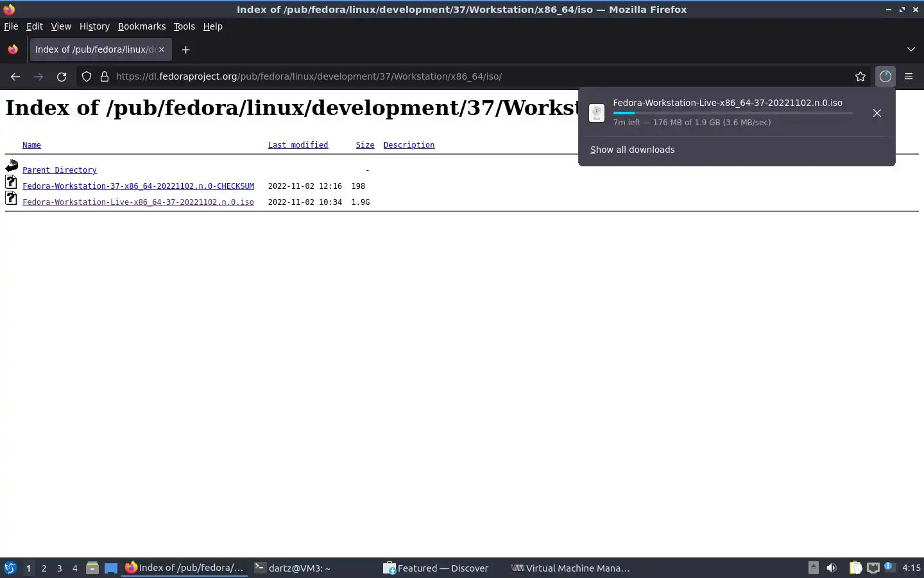Select the Index of /pub/fedora tab
The width and height of the screenshot is (924, 578).
pos(101,49)
